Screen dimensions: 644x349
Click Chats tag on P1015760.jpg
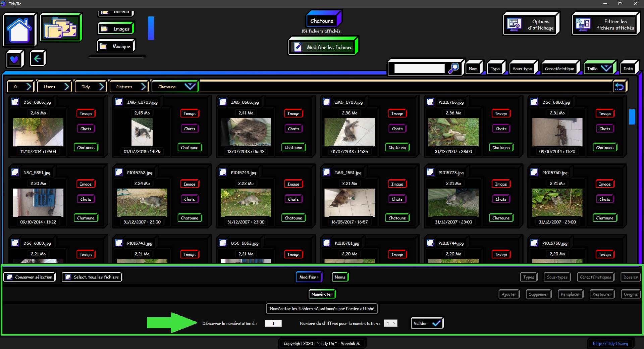[605, 199]
